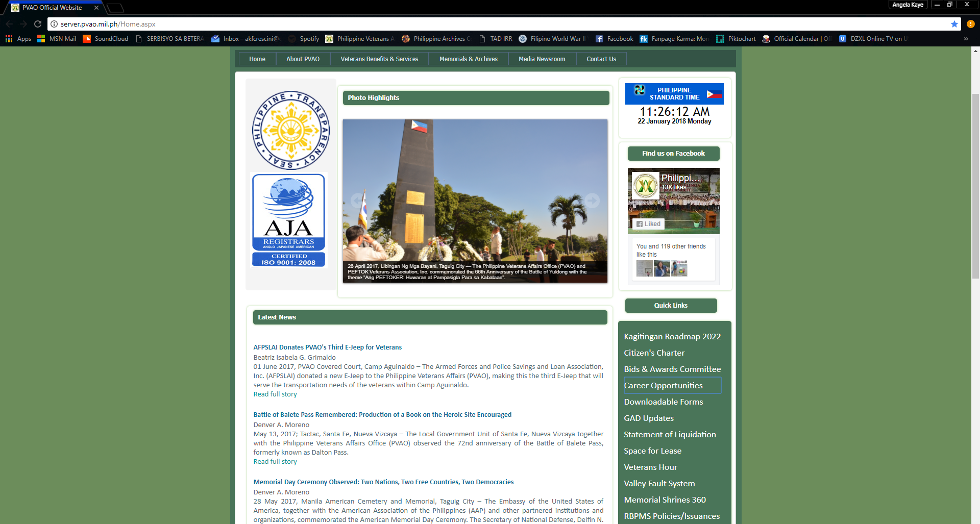Open Fanpage Karma bookmark
Viewport: 980px width, 524px height.
674,39
